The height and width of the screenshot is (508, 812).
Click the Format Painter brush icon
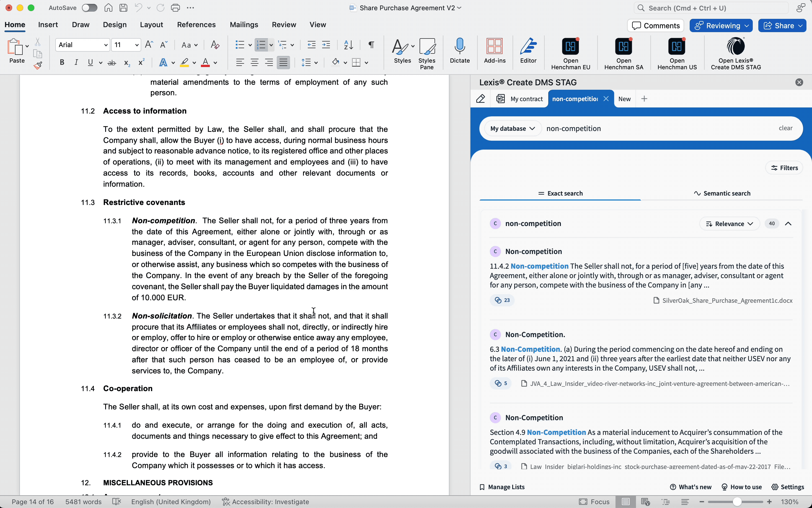pyautogui.click(x=38, y=65)
